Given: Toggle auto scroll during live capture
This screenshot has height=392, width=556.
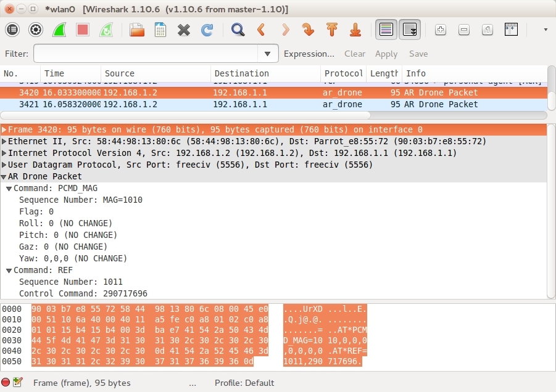Looking at the screenshot, I should (410, 30).
